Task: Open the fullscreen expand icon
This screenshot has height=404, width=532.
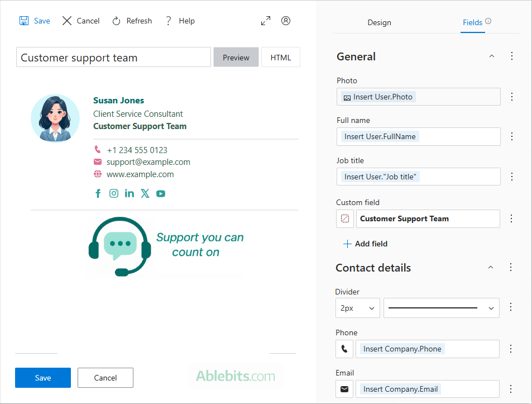Action: pyautogui.click(x=266, y=20)
